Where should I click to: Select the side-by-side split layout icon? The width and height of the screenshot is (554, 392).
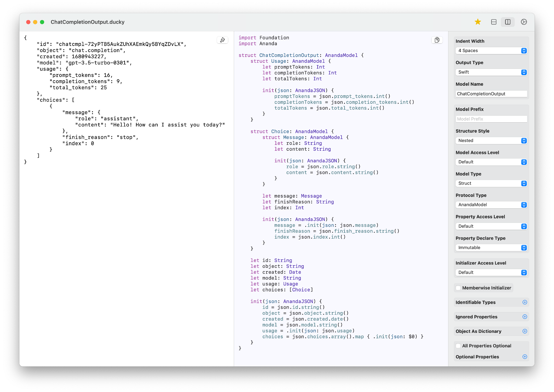(508, 22)
